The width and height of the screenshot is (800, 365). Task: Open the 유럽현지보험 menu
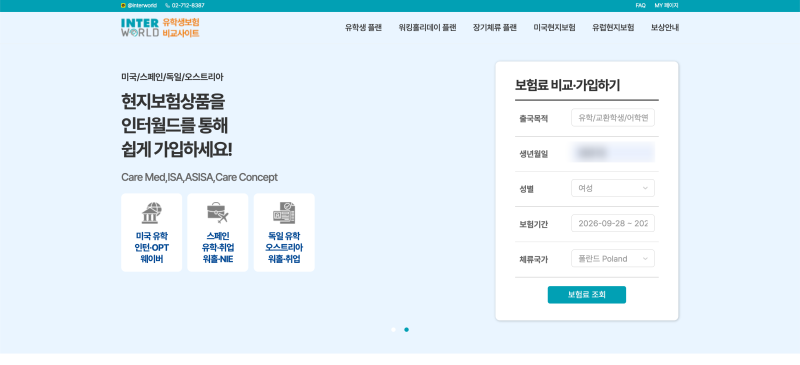613,28
